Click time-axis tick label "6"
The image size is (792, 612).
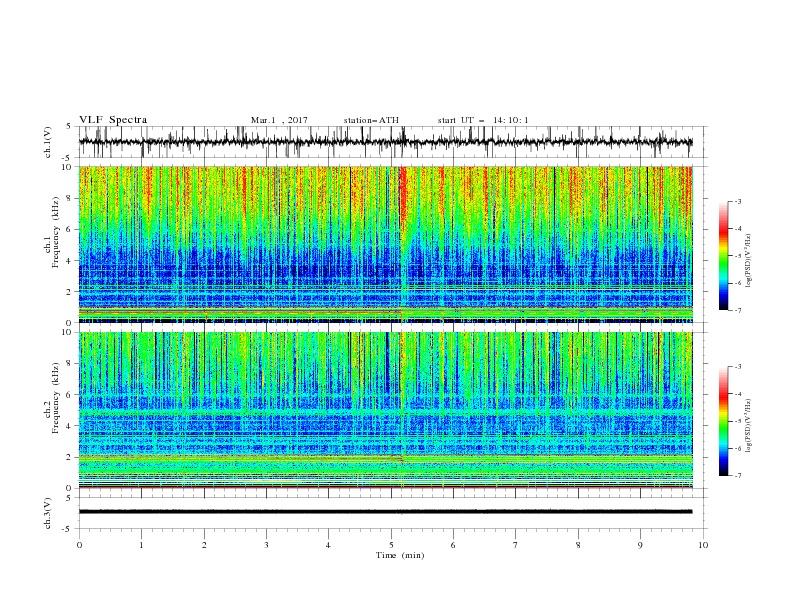pos(453,545)
